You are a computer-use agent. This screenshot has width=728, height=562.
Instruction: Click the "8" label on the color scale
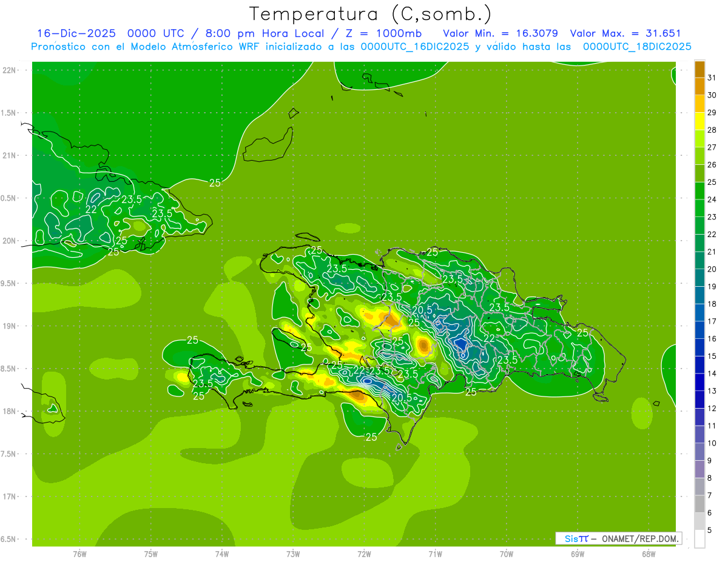pos(710,478)
